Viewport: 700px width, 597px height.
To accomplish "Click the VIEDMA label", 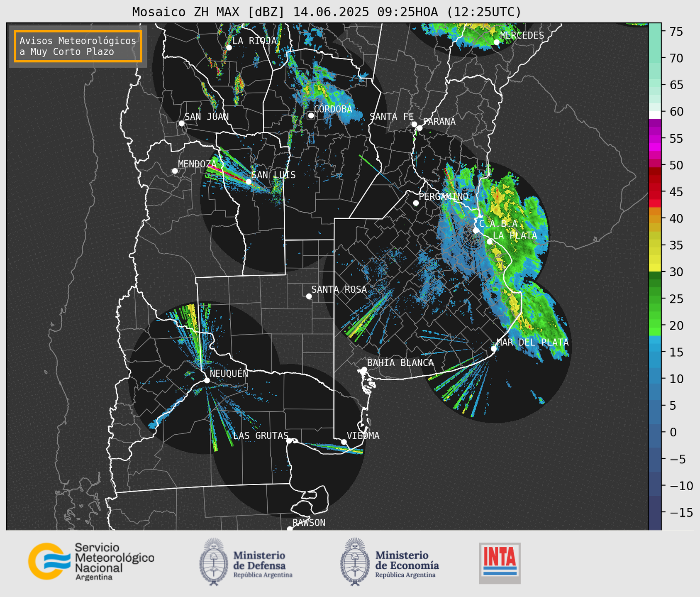I will pos(363,436).
